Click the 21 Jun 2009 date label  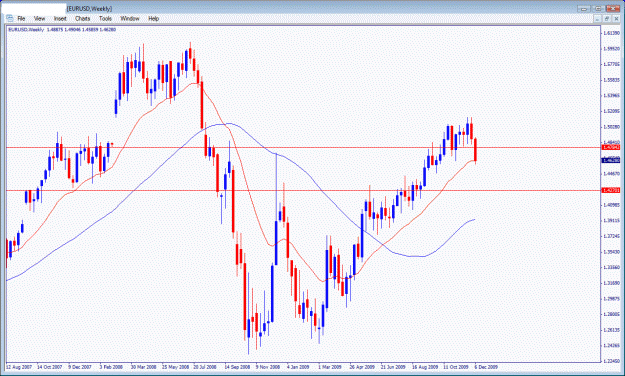[x=393, y=367]
